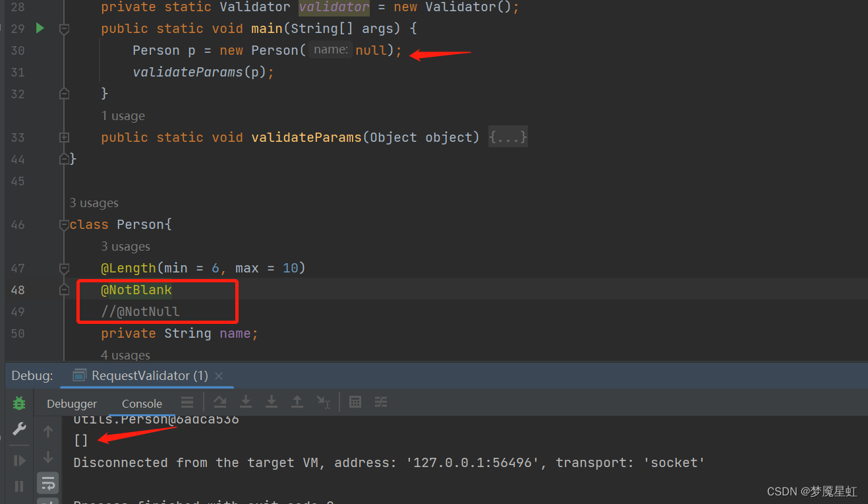The height and width of the screenshot is (504, 868).
Task: Click 'Disconnected from the target VM' console line
Action: 389,462
